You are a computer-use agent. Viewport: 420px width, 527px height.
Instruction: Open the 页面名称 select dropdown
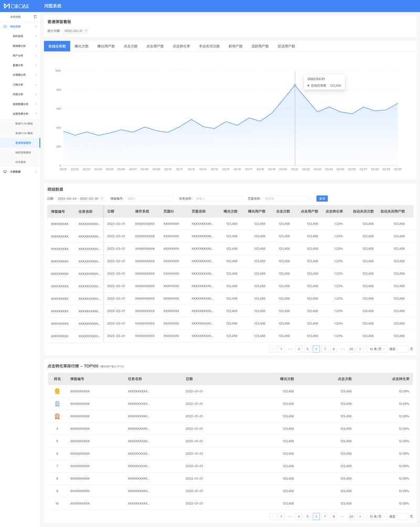coord(287,198)
